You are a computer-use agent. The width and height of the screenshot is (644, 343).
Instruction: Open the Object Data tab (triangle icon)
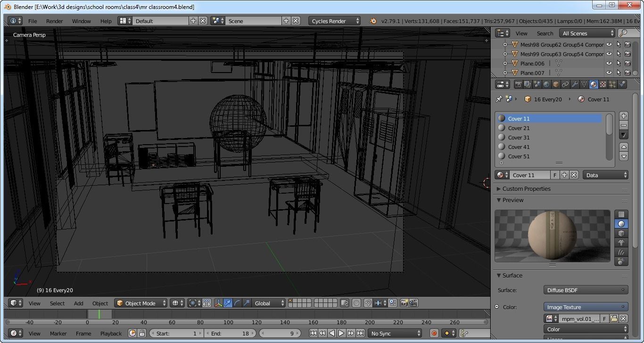point(584,84)
